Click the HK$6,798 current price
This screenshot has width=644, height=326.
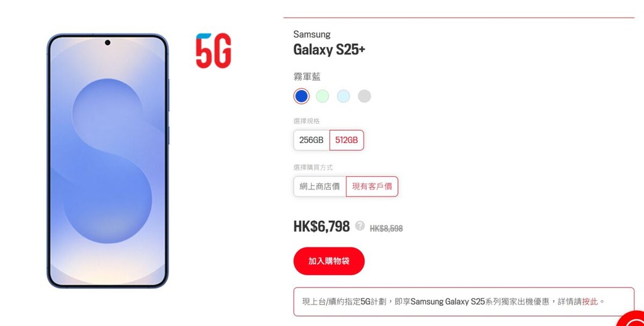point(321,227)
